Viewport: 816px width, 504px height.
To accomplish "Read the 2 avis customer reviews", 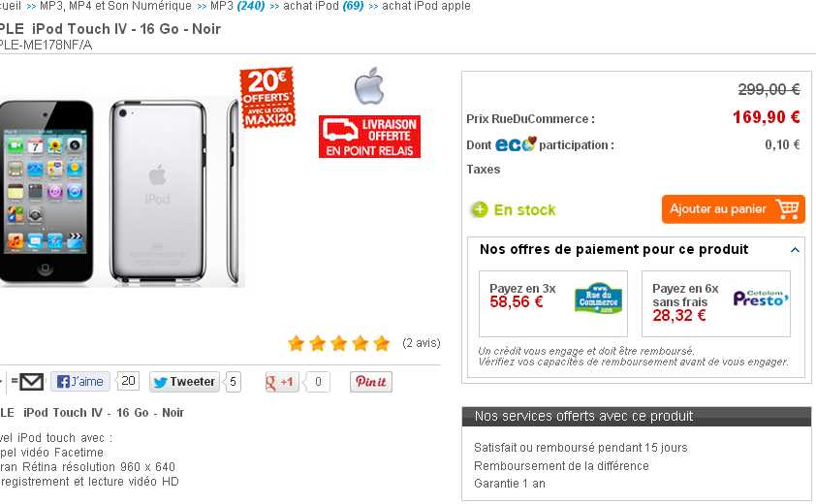I will [422, 342].
